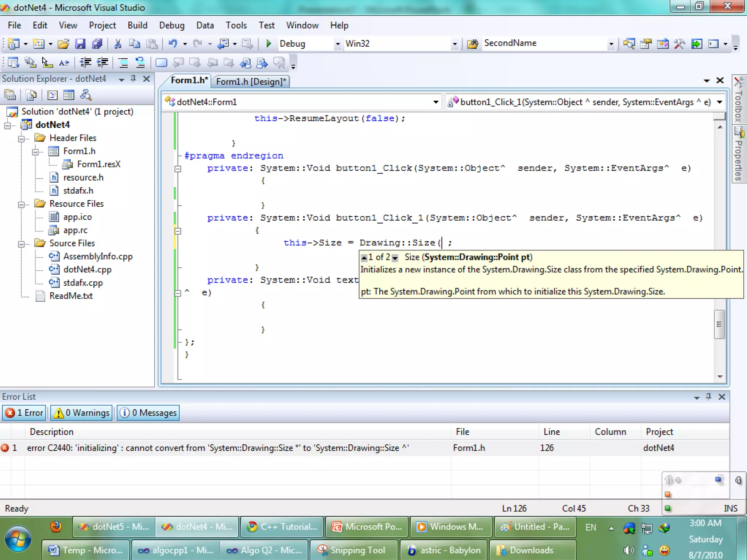Click the Open File folder icon
747x560 pixels.
click(x=63, y=44)
